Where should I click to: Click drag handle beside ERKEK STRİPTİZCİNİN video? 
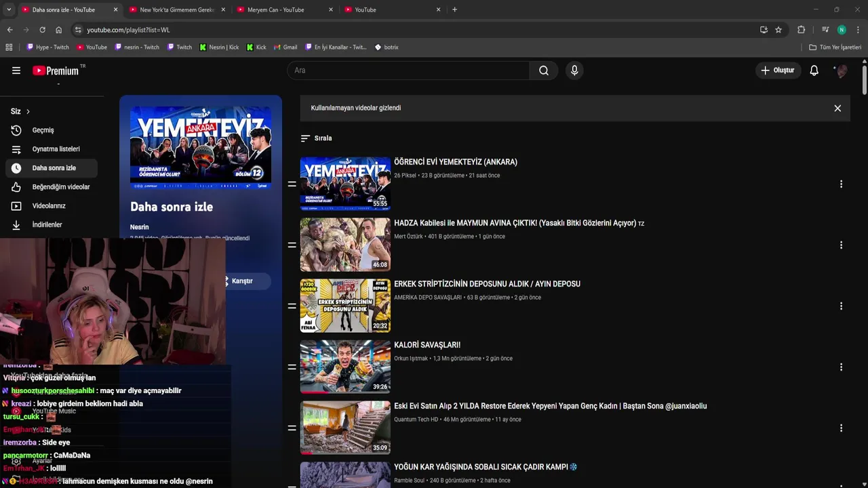coord(292,306)
